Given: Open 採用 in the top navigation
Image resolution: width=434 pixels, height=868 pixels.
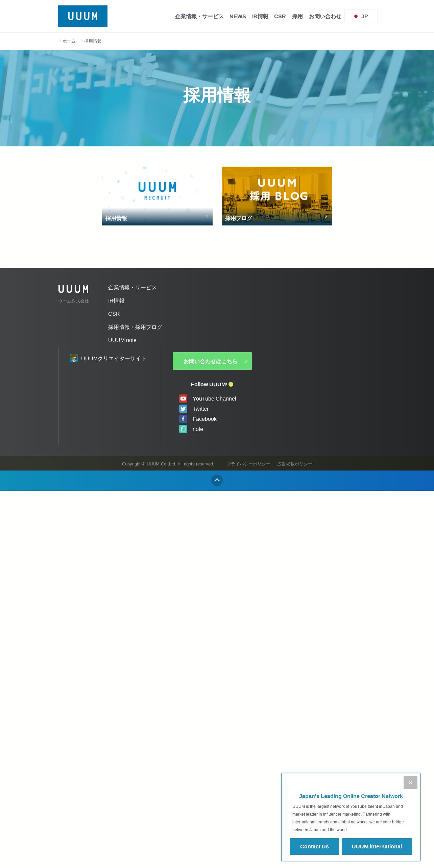Looking at the screenshot, I should coord(297,16).
